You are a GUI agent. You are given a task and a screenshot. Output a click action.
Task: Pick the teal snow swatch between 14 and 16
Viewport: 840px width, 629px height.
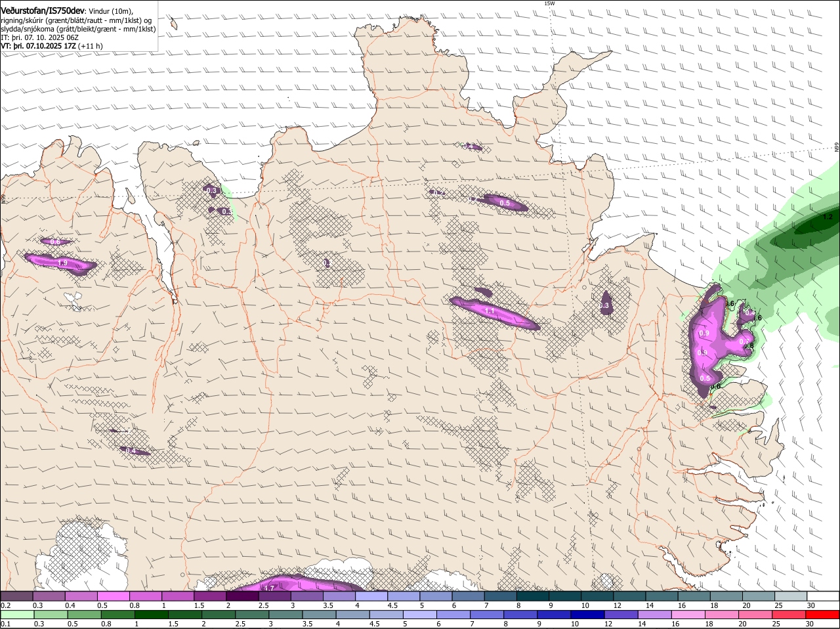coord(662,596)
